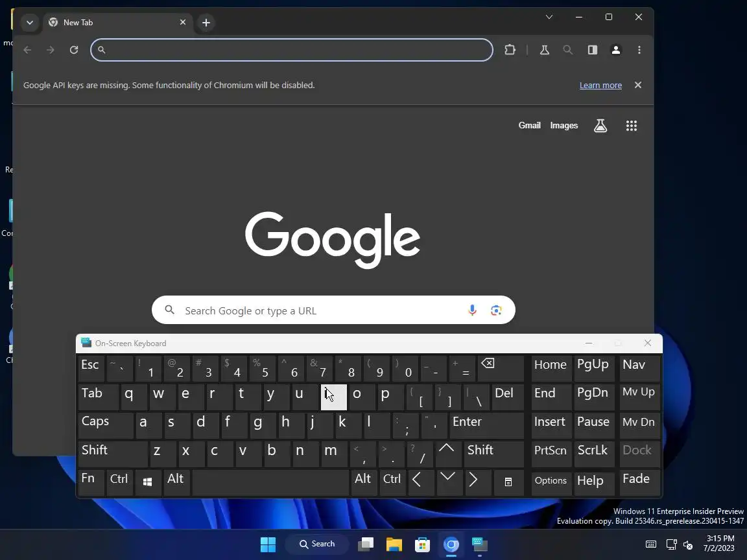Click the toolbar magnifier search icon
Image resolution: width=747 pixels, height=560 pixels.
[567, 49]
